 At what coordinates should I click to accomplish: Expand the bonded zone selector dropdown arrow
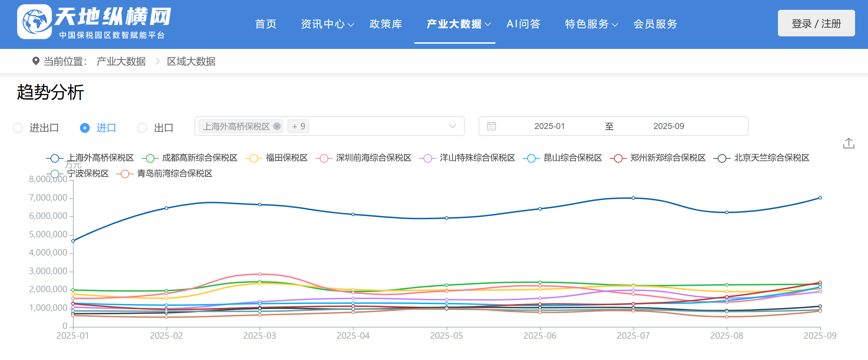point(452,126)
